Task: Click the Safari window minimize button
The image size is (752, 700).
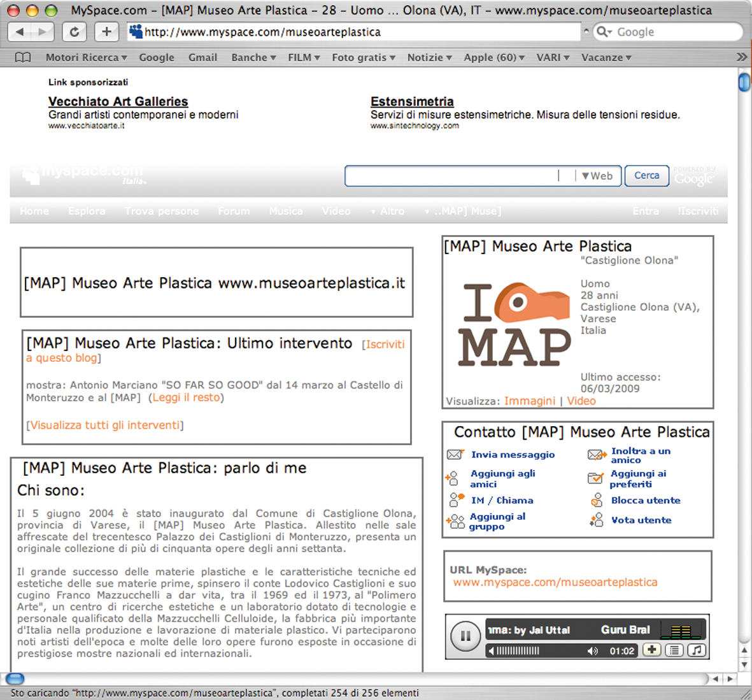Action: (x=32, y=10)
